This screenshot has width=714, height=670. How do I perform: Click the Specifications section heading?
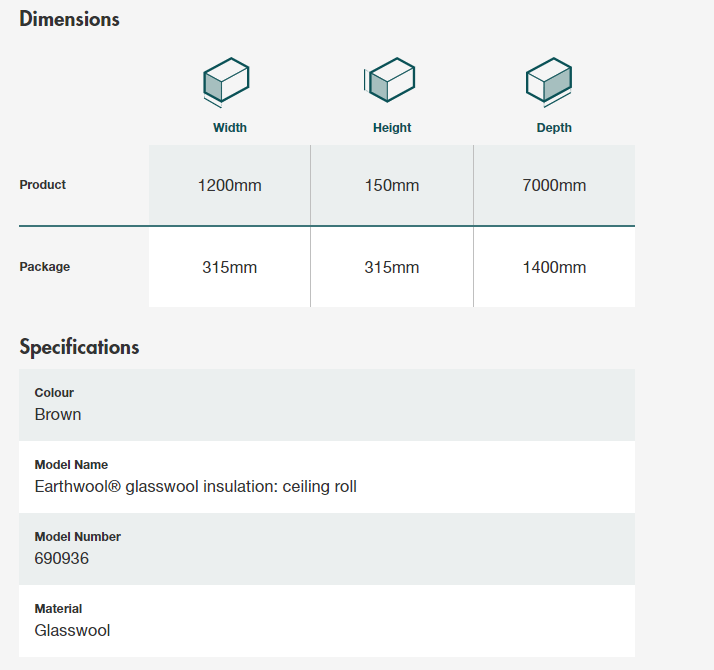click(x=79, y=347)
